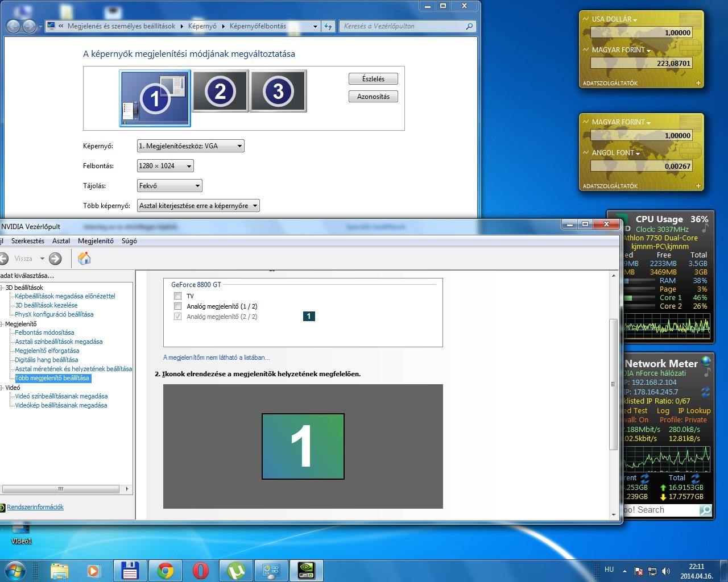728x582 pixels.
Task: Open the volume speaker tray icon
Action: pos(665,571)
